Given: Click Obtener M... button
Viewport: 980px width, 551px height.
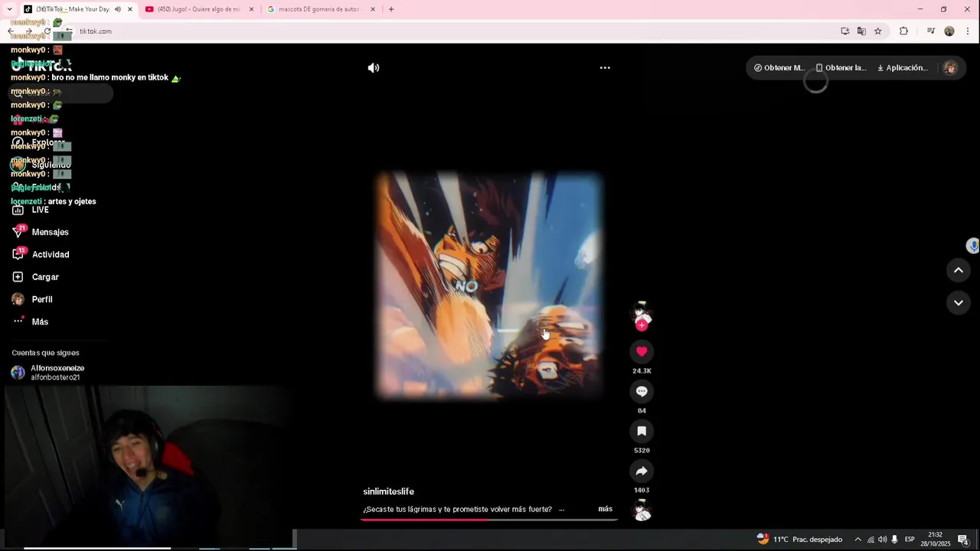Looking at the screenshot, I should coord(779,67).
